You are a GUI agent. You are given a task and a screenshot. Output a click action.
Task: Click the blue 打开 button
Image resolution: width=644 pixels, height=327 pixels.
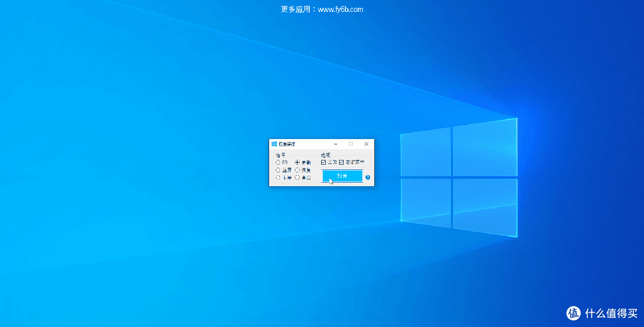(x=342, y=176)
